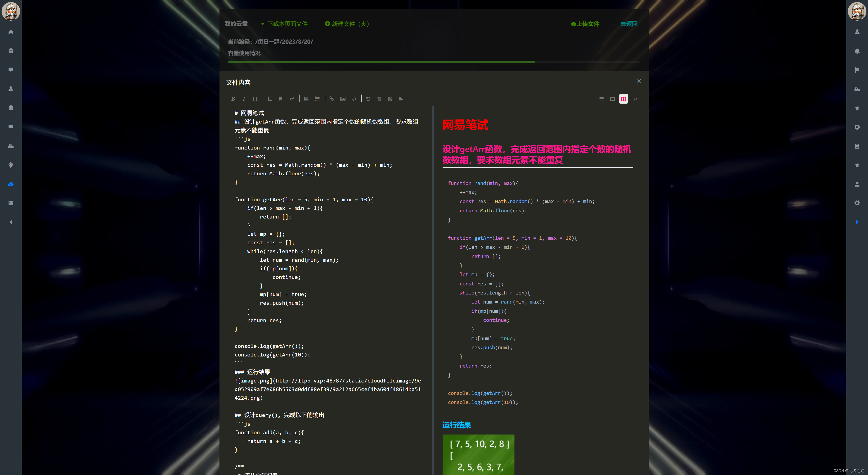
Task: Toggle the highlighted split-pane view mode
Action: point(623,99)
